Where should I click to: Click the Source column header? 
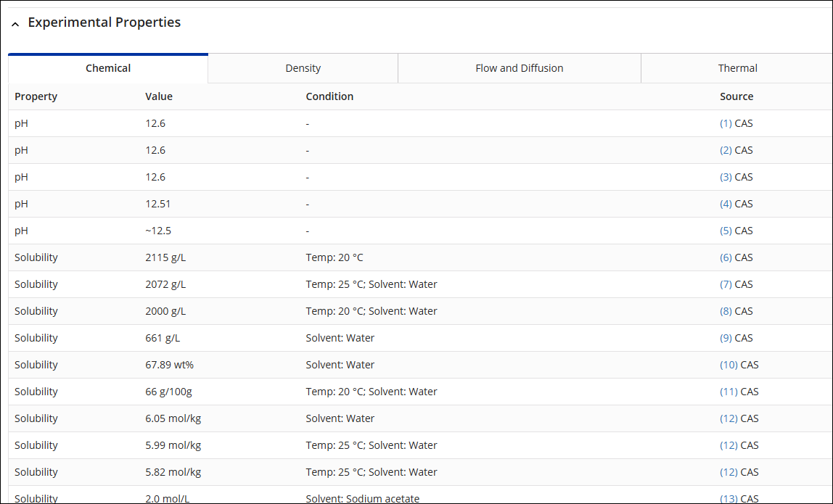pyautogui.click(x=736, y=96)
